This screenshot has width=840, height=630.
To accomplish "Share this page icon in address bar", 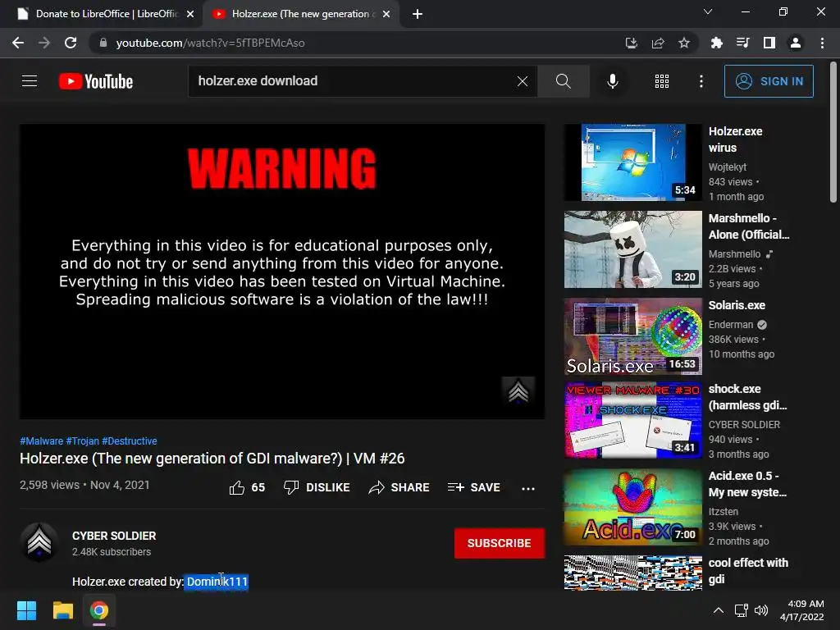I will coord(658,43).
